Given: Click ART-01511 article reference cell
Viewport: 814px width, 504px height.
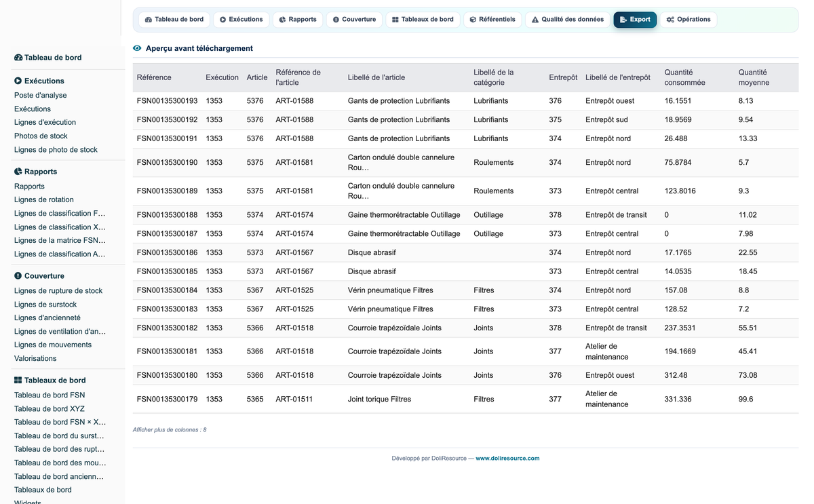Looking at the screenshot, I should point(294,400).
